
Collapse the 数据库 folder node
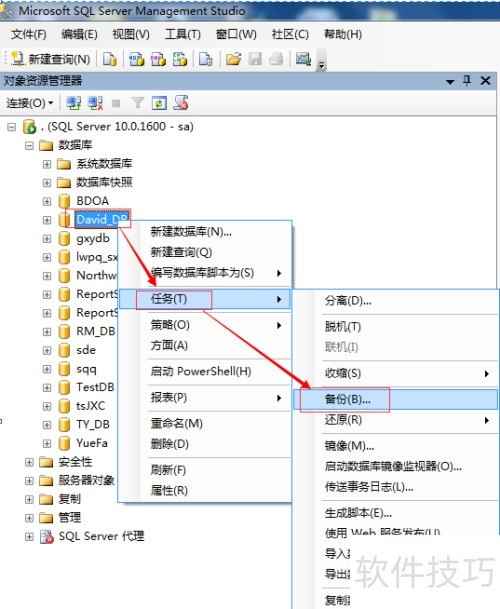(29, 146)
